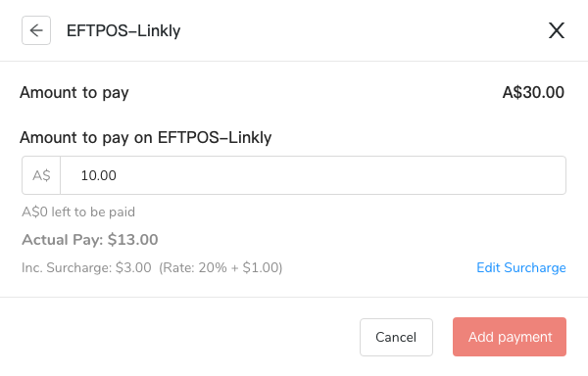Open the Edit Surcharge link
Screen dimensions: 588x376
coord(521,267)
